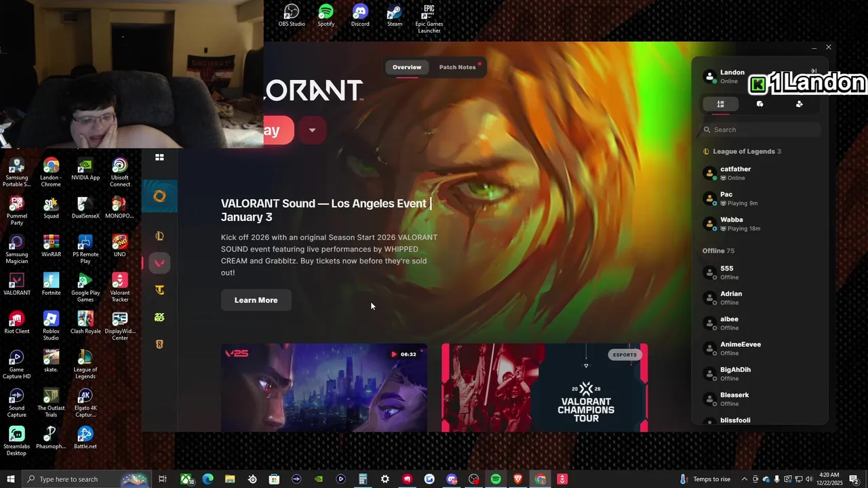
Task: Open Task View in the taskbar
Action: 163,479
